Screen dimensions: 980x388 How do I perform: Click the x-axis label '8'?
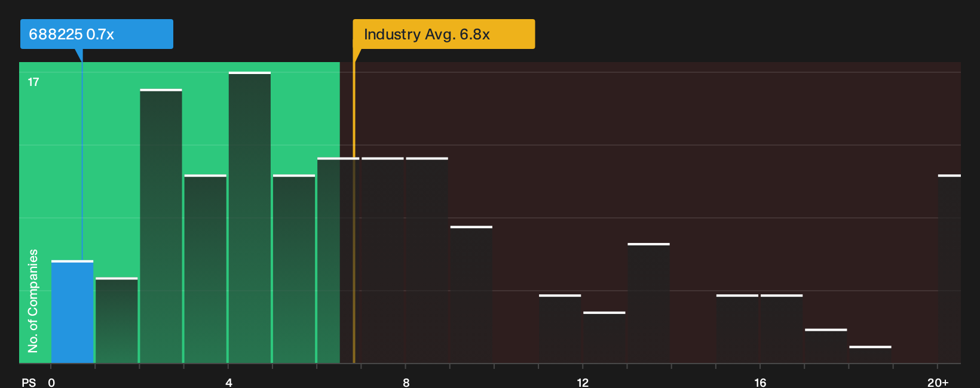(x=406, y=383)
